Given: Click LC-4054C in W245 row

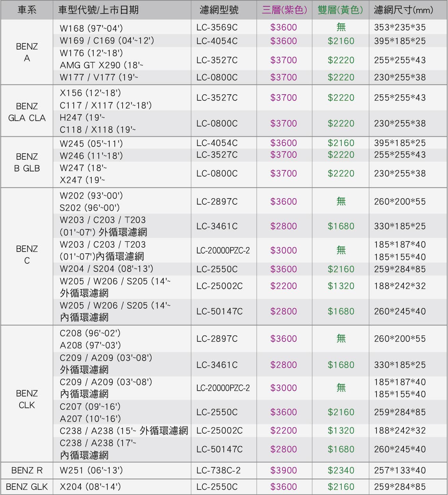Looking at the screenshot, I should tap(217, 143).
